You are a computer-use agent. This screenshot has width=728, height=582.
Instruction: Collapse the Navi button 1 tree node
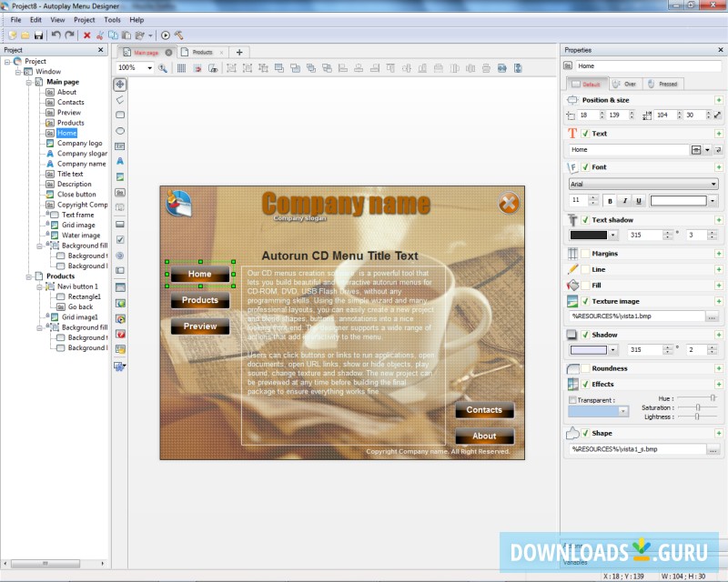click(40, 286)
